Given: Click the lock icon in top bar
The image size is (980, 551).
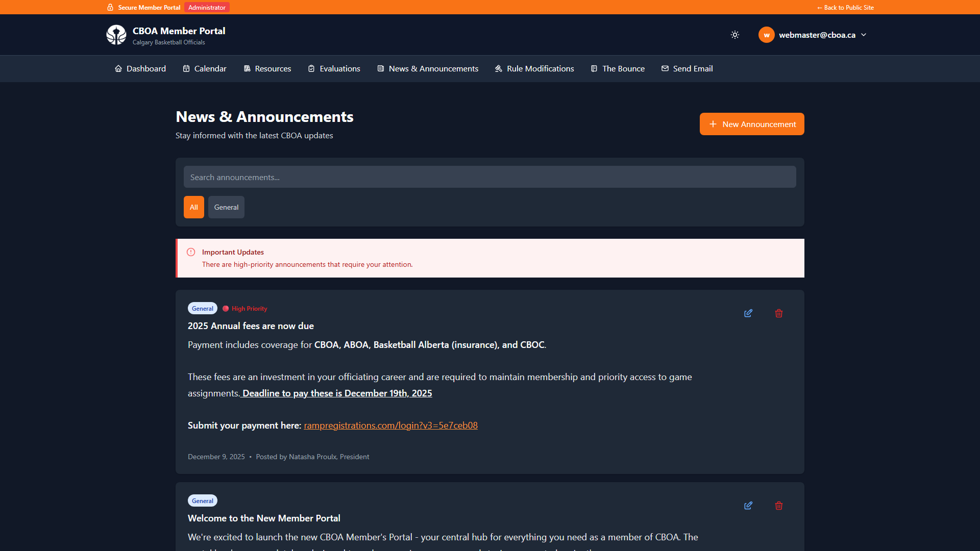Looking at the screenshot, I should point(110,7).
